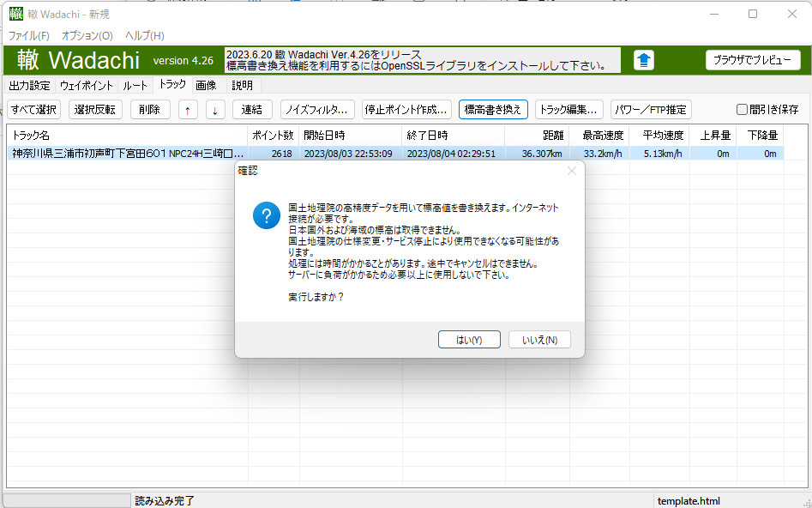Sort by the 距離 column header

(537, 136)
